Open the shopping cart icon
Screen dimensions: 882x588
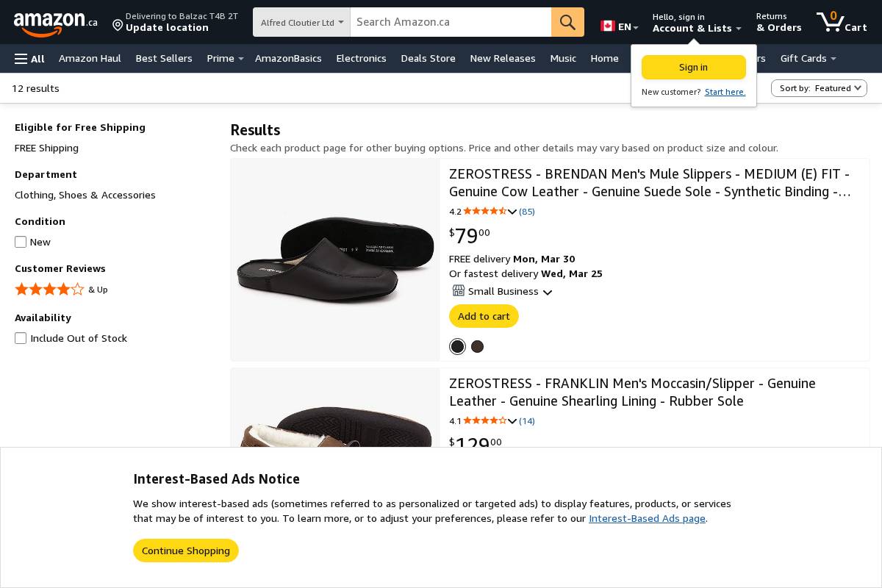pos(830,22)
